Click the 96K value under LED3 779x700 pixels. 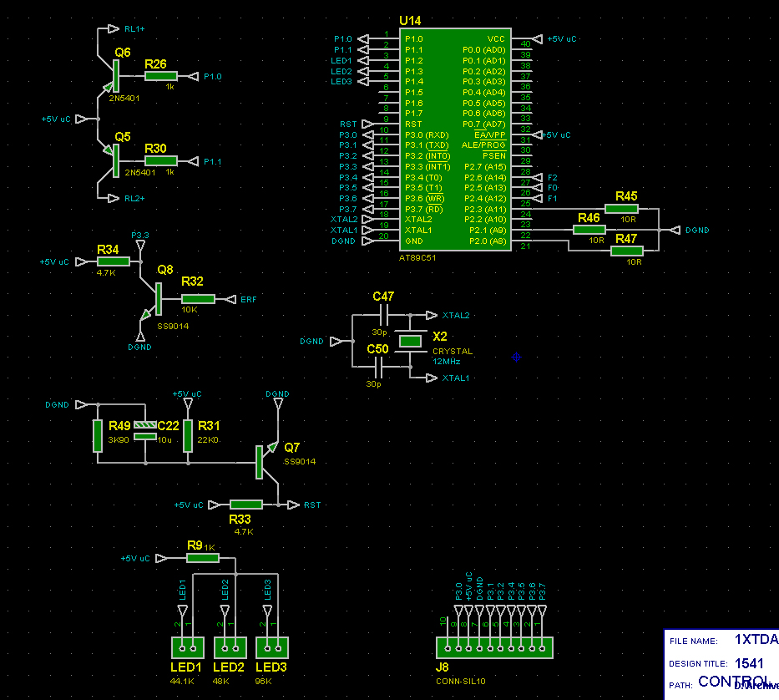[263, 681]
